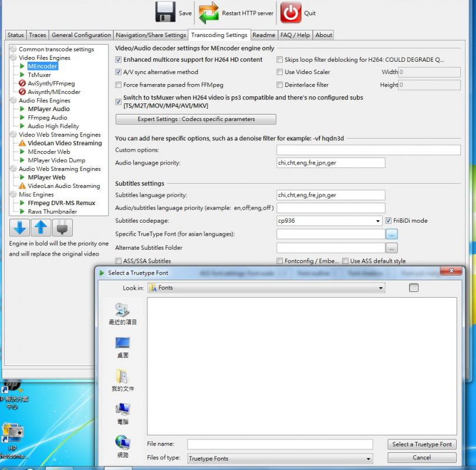The height and width of the screenshot is (470, 476).
Task: Open the Navigation/Share Settings tab
Action: pos(151,35)
